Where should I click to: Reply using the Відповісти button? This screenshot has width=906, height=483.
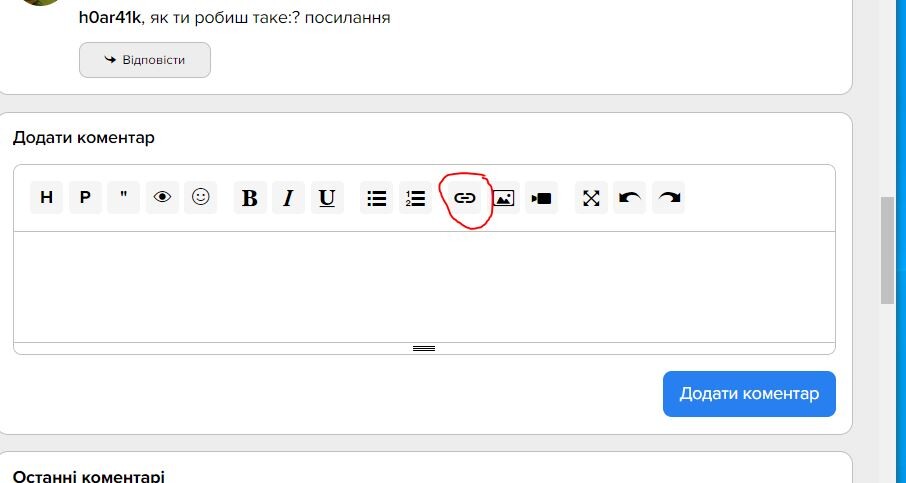(x=145, y=60)
